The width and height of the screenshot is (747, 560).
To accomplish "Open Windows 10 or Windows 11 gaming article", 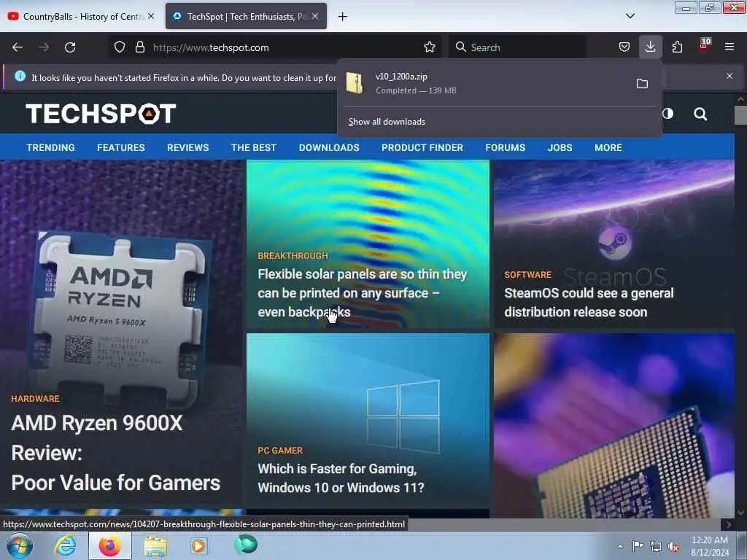I will (341, 478).
